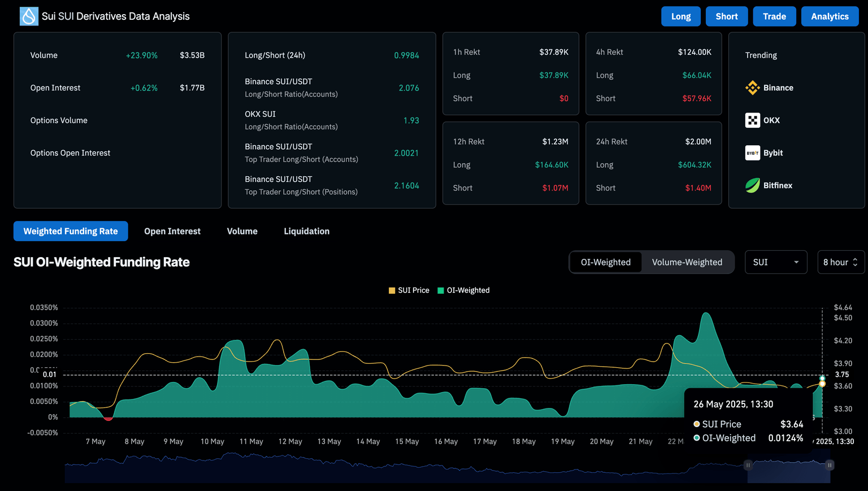Viewport: 868px width, 491px height.
Task: Click the Sui droplet logo icon
Action: (x=29, y=16)
